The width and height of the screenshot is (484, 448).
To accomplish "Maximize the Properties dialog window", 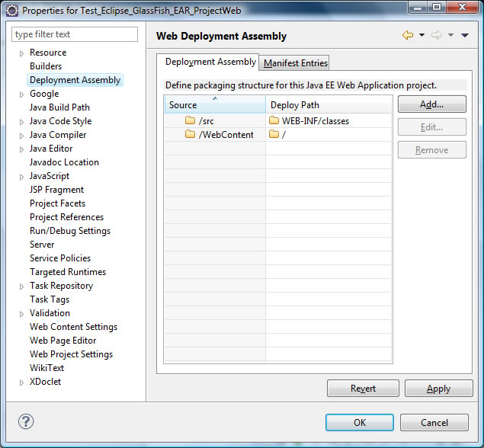I will pyautogui.click(x=437, y=7).
